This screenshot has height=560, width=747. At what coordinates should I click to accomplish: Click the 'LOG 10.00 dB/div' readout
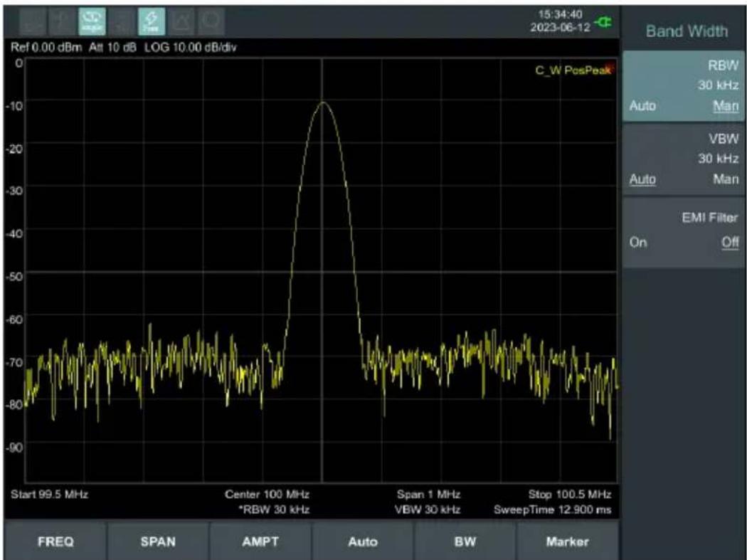click(190, 47)
